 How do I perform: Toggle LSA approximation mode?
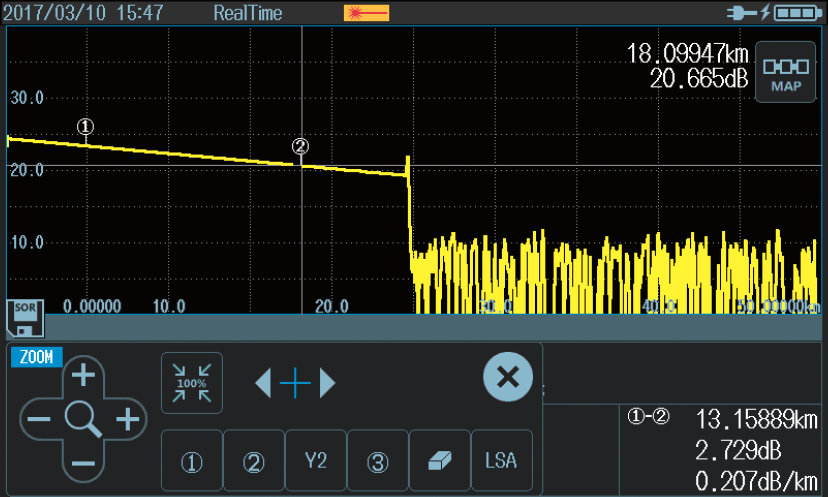click(x=501, y=461)
